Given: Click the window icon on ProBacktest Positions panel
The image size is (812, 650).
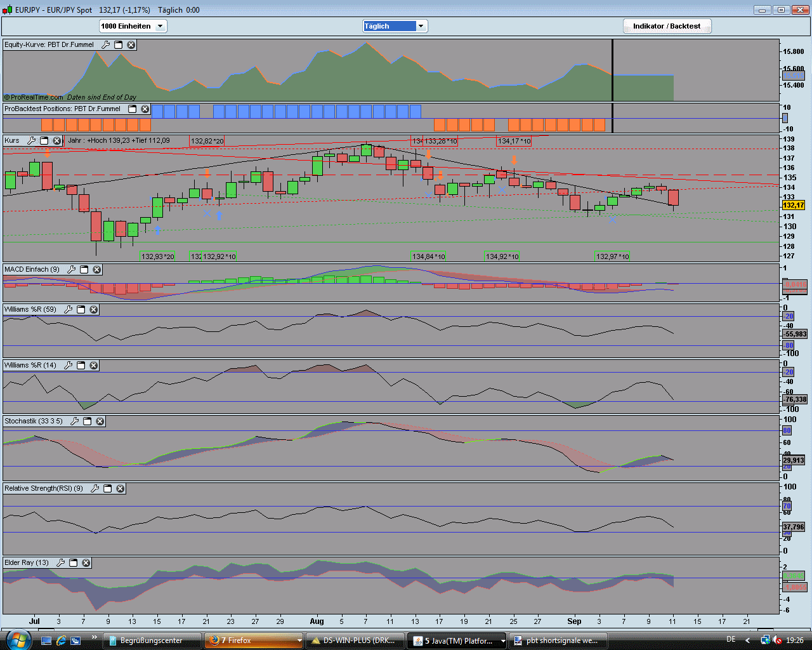Looking at the screenshot, I should point(133,109).
